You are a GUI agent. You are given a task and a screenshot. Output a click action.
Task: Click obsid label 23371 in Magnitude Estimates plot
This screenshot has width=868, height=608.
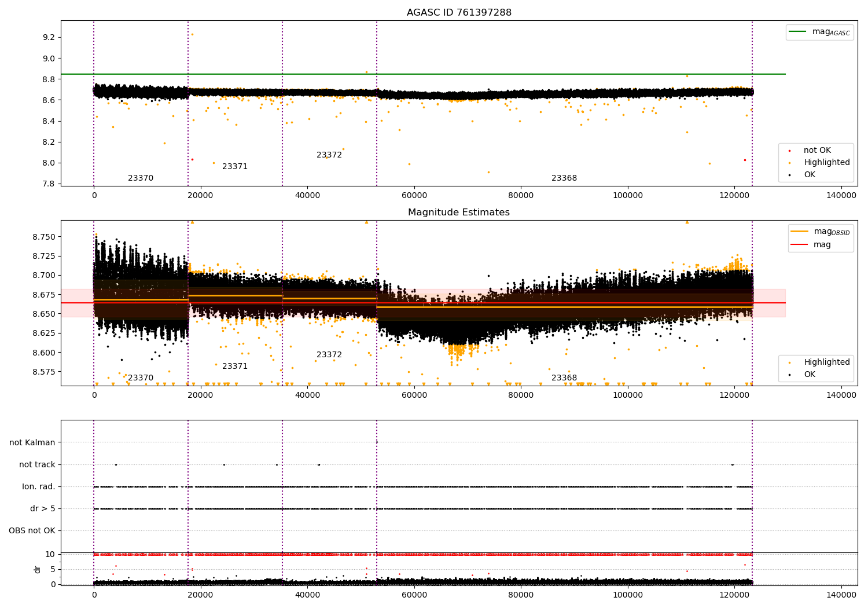pyautogui.click(x=235, y=367)
